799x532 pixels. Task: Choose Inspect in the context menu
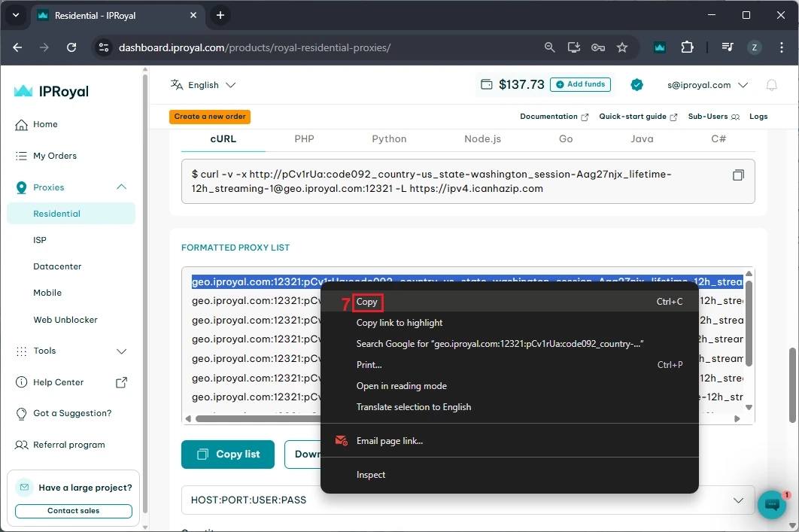(371, 475)
